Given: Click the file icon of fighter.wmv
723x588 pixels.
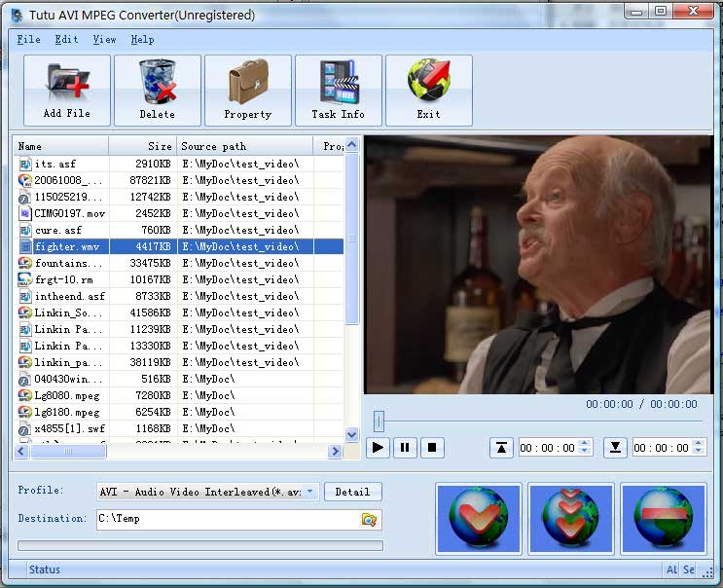Looking at the screenshot, I should point(24,246).
